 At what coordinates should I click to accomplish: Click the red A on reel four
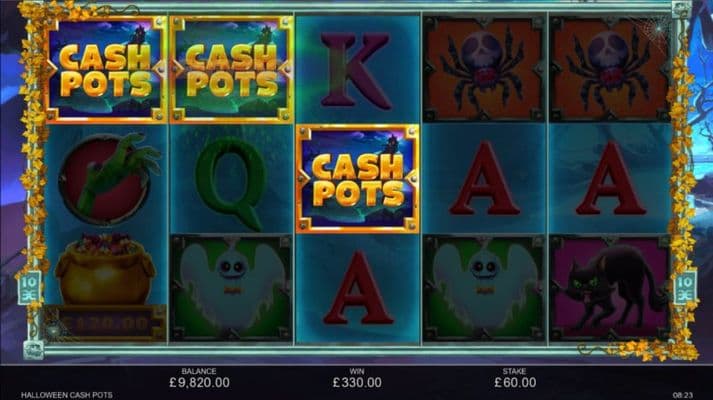pyautogui.click(x=484, y=178)
